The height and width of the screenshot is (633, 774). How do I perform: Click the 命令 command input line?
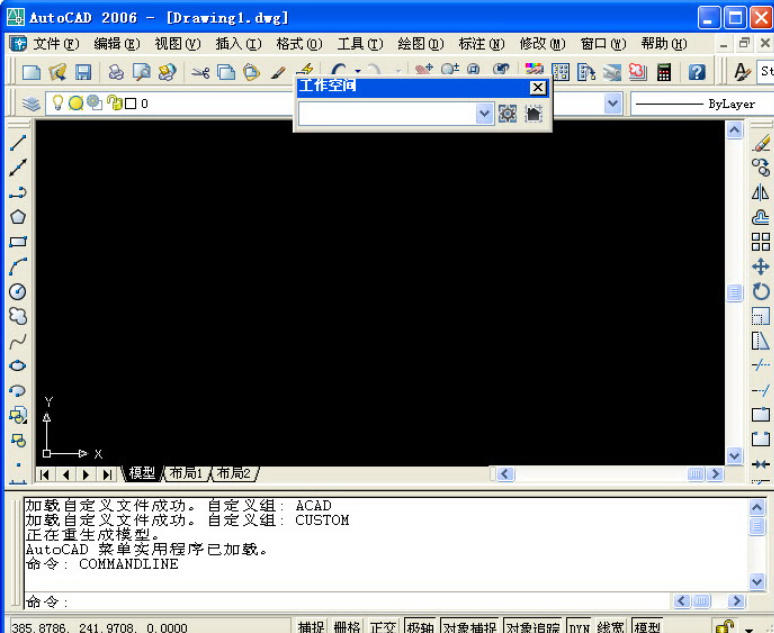[x=348, y=601]
